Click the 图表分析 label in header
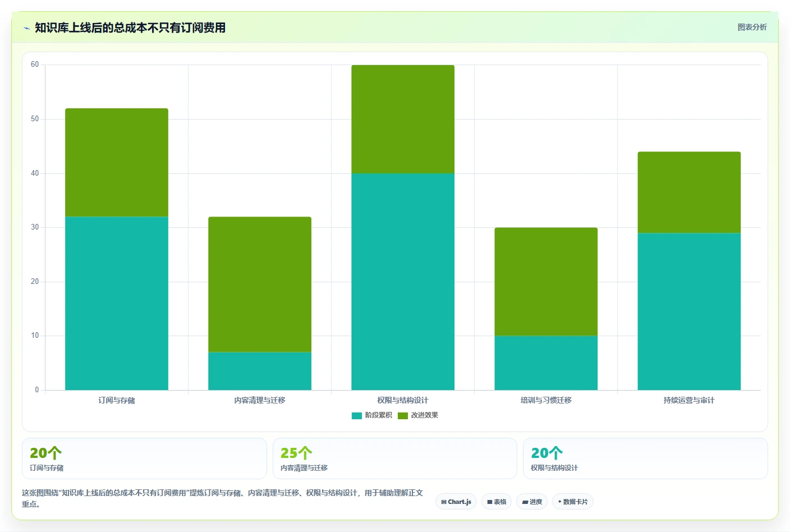790x532 pixels. 752,27
